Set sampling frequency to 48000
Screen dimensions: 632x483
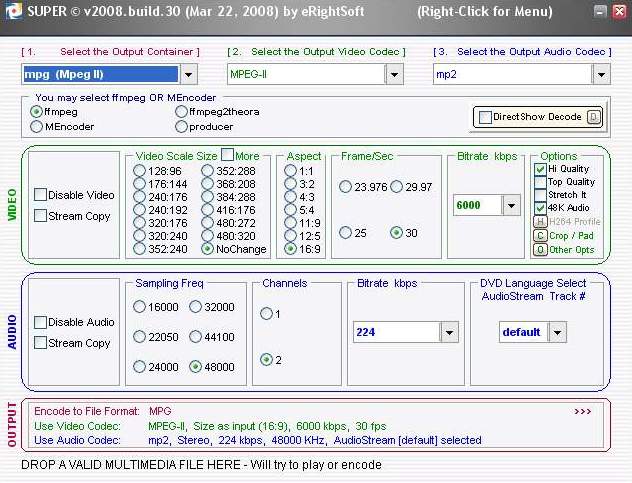(x=195, y=366)
